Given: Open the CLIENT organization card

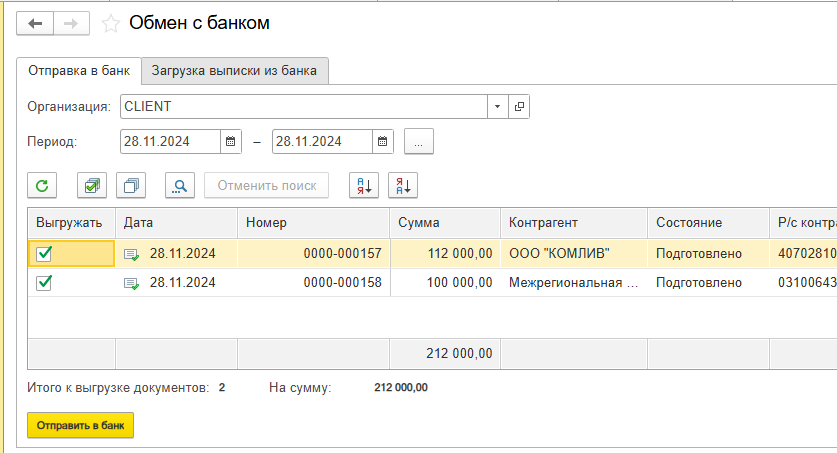Looking at the screenshot, I should click(519, 106).
